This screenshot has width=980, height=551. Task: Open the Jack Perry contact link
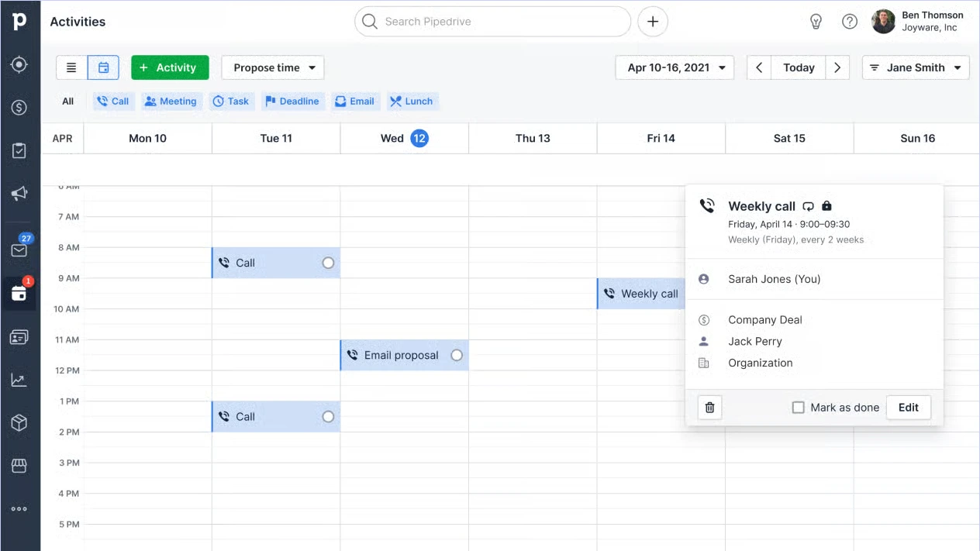pyautogui.click(x=755, y=341)
